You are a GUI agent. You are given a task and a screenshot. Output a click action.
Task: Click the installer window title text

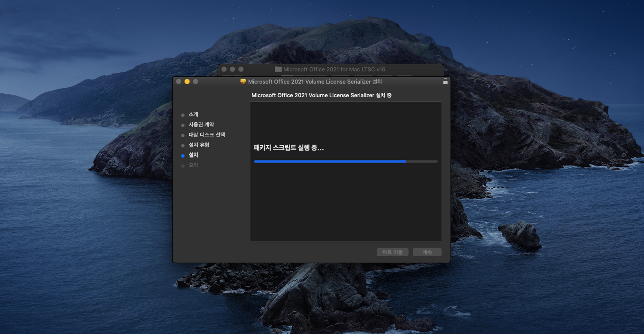pos(315,82)
